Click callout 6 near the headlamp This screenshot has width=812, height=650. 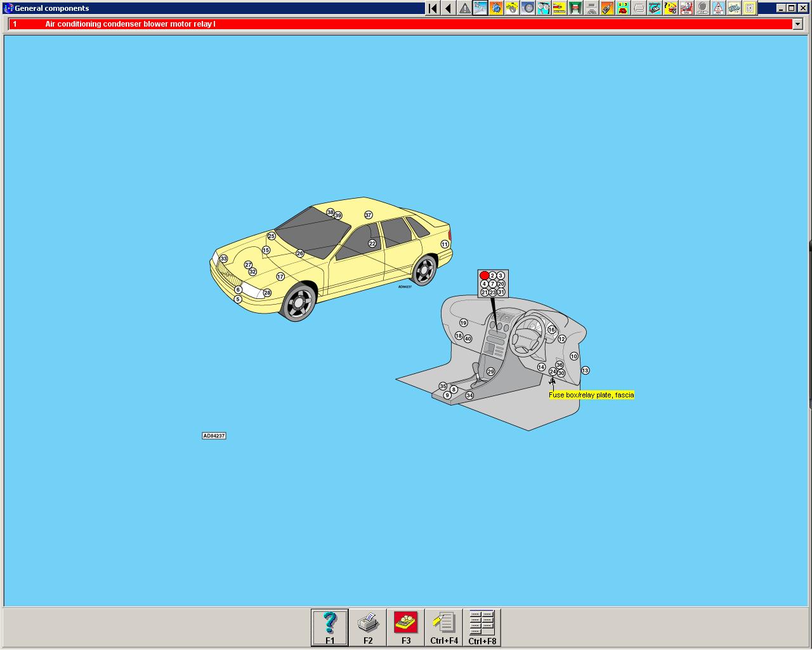(x=239, y=289)
